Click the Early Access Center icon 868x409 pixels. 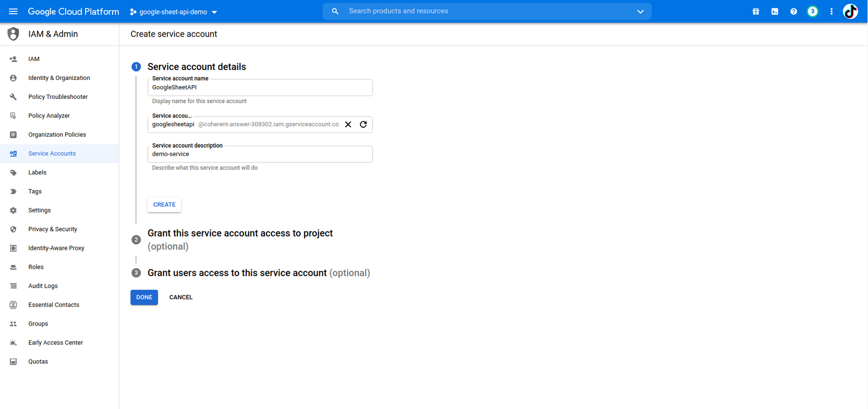(13, 343)
